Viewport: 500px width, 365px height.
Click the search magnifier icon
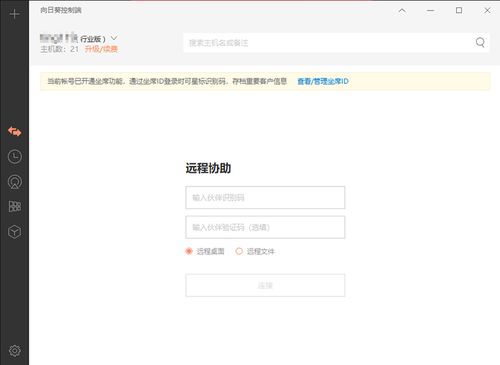[480, 42]
